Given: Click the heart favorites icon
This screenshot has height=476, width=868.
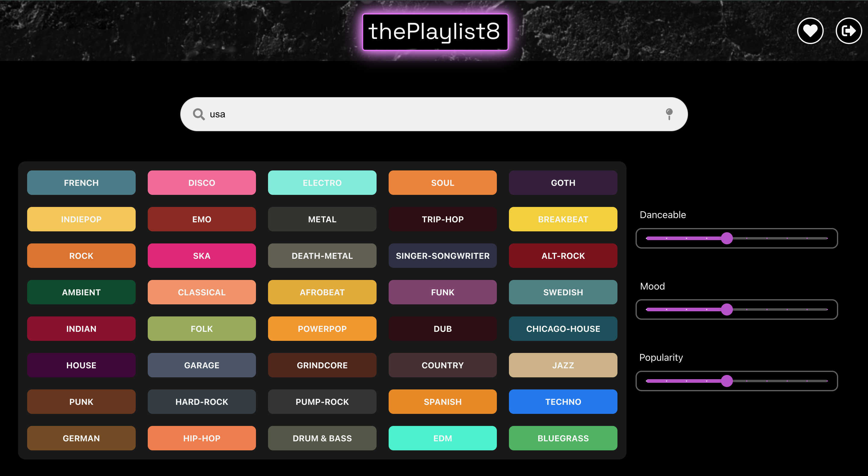Looking at the screenshot, I should pyautogui.click(x=810, y=31).
